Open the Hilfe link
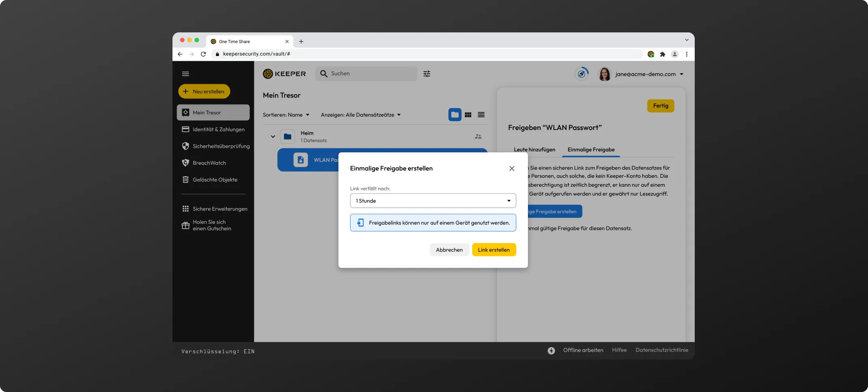 pyautogui.click(x=619, y=350)
